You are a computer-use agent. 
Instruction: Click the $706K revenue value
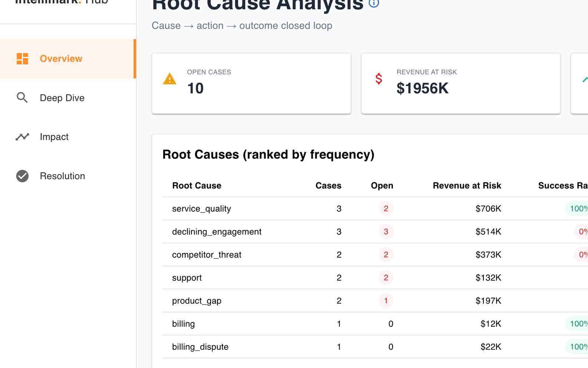tap(488, 209)
